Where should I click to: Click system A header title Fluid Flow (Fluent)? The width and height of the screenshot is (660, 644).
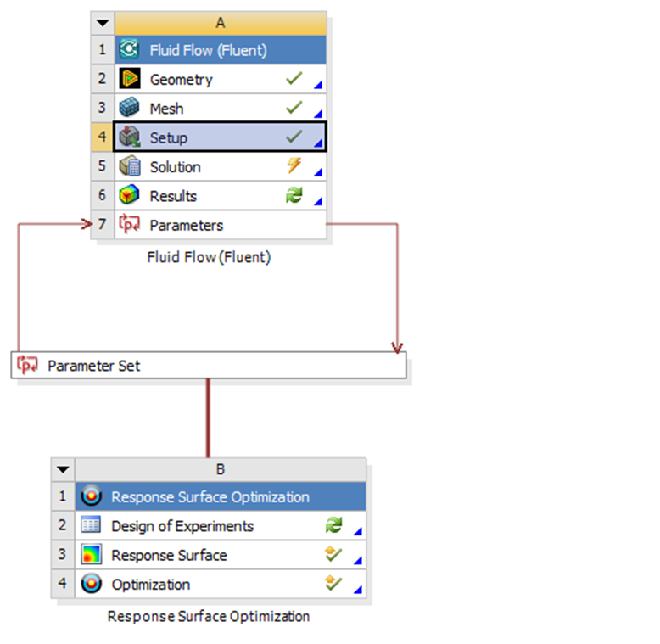tap(209, 51)
